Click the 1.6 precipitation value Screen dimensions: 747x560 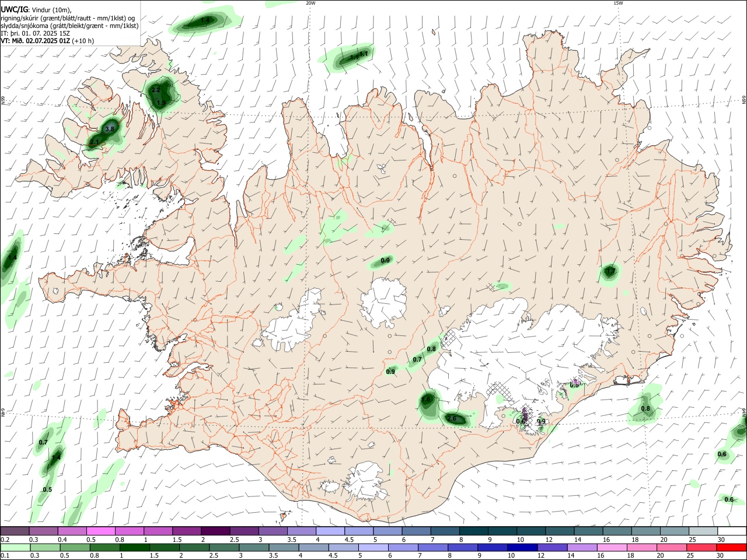tap(425, 399)
